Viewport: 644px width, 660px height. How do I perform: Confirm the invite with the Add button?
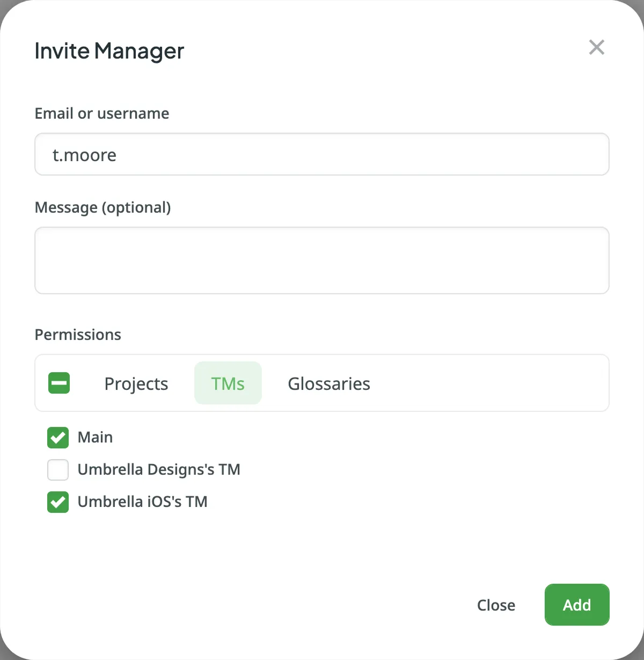577,605
